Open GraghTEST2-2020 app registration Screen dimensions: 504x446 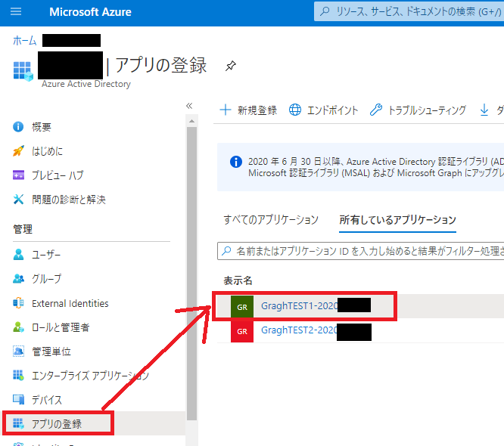[299, 330]
